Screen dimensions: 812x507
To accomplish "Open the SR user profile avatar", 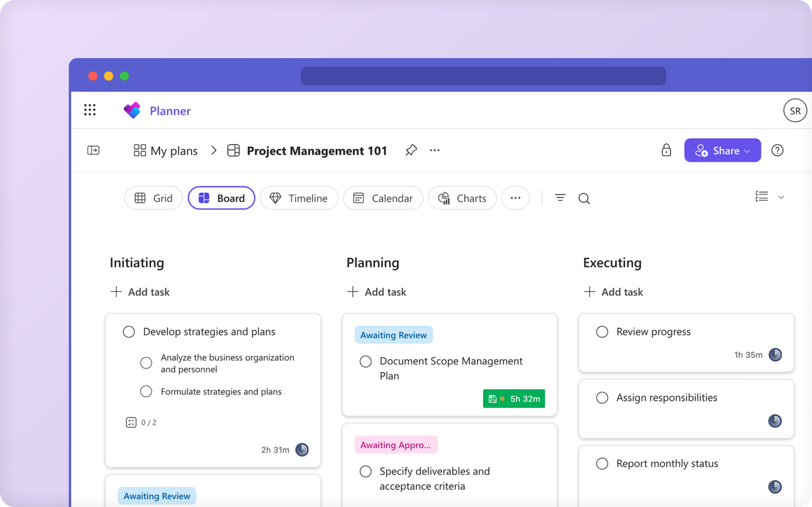I will click(x=795, y=111).
